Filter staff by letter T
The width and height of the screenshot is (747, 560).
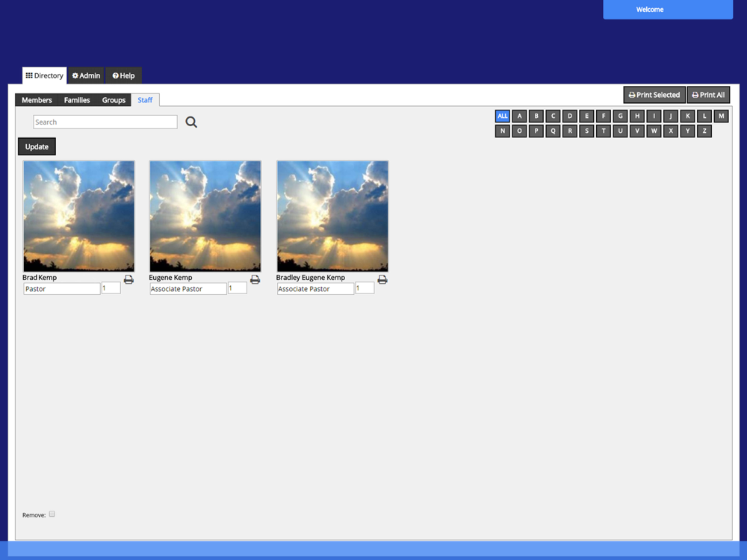(x=604, y=131)
